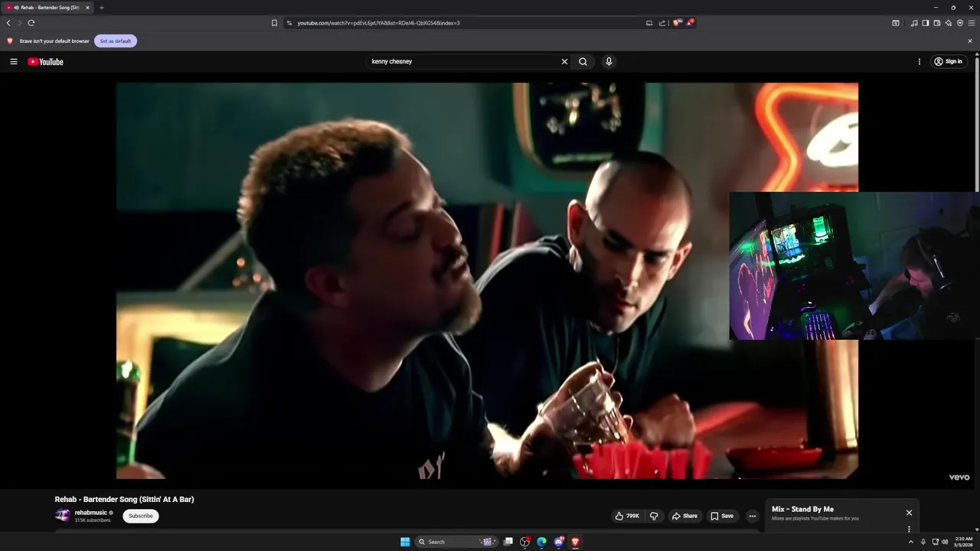
Task: Toggle the Brave sidebar panel
Action: pyautogui.click(x=925, y=23)
